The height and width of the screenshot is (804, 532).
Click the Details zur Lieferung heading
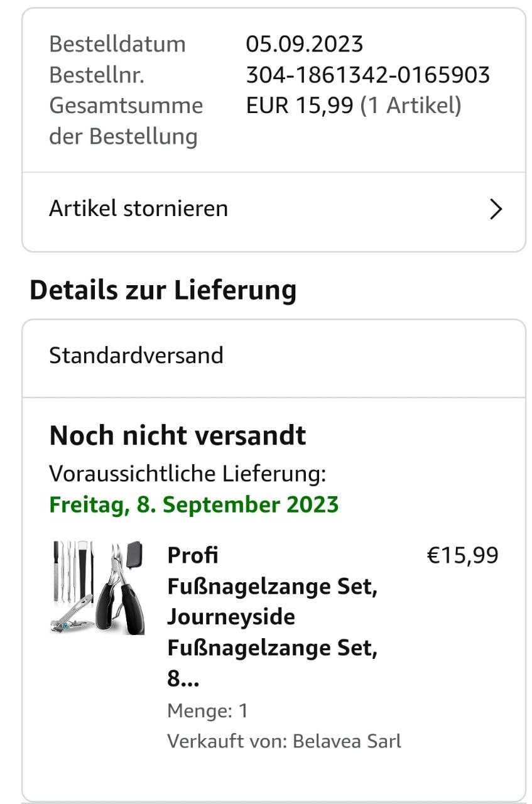click(163, 290)
